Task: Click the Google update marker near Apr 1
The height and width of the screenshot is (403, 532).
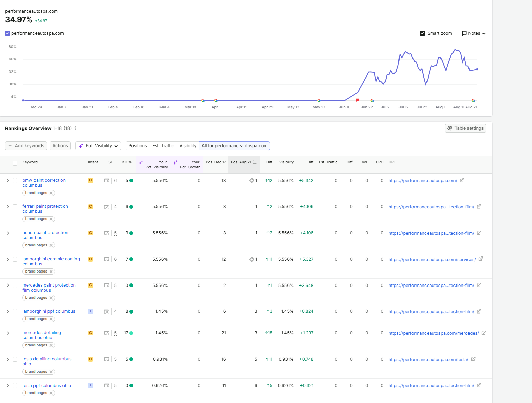Action: pyautogui.click(x=216, y=100)
